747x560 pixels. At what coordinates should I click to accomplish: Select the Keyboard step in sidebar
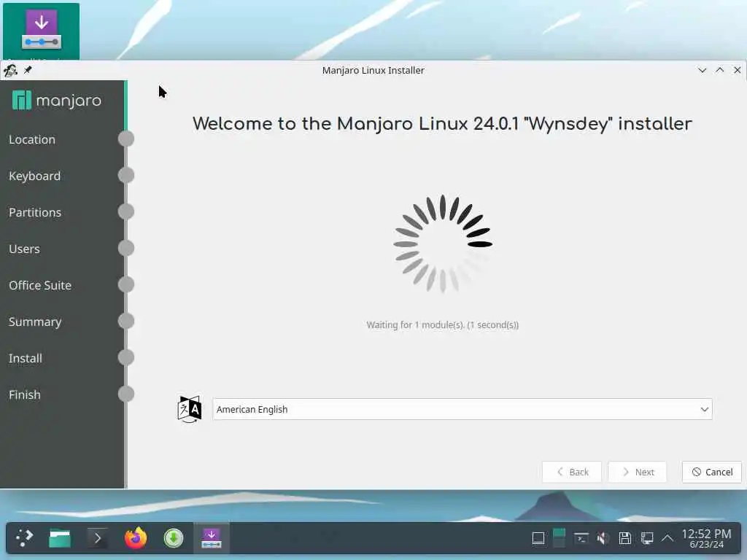coord(35,176)
